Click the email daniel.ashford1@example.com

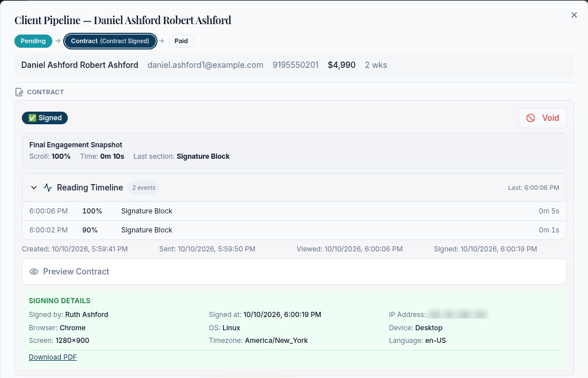(206, 65)
